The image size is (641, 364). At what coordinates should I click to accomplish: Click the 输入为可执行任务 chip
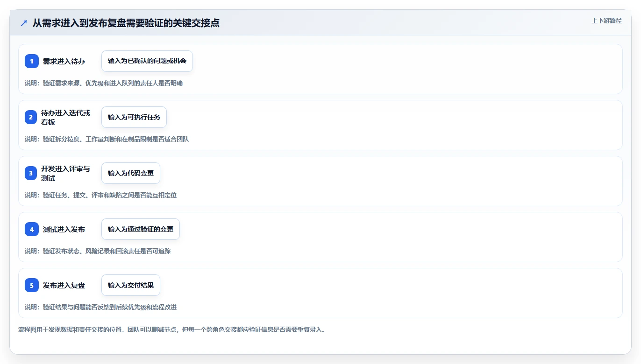coord(134,117)
